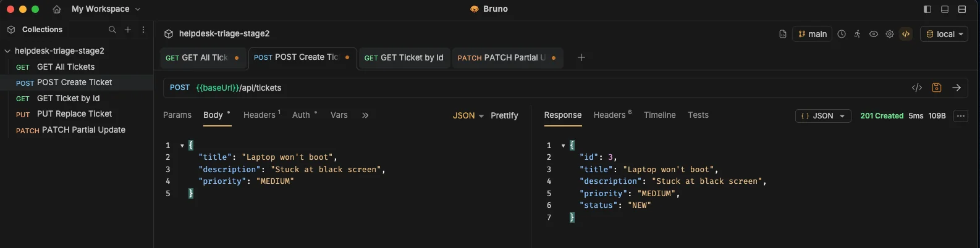Screen dimensions: 980x248
Task: Collapse the response JSON fold arrow
Action: (x=564, y=146)
